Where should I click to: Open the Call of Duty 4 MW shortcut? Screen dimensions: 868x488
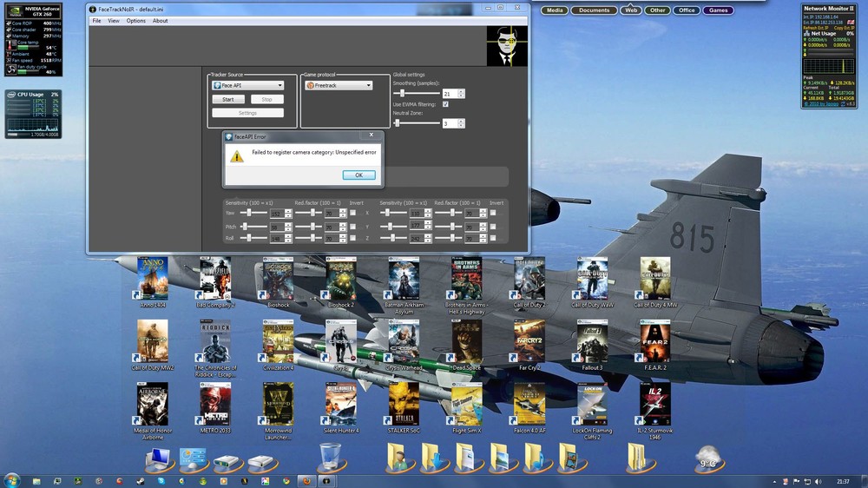tap(655, 282)
